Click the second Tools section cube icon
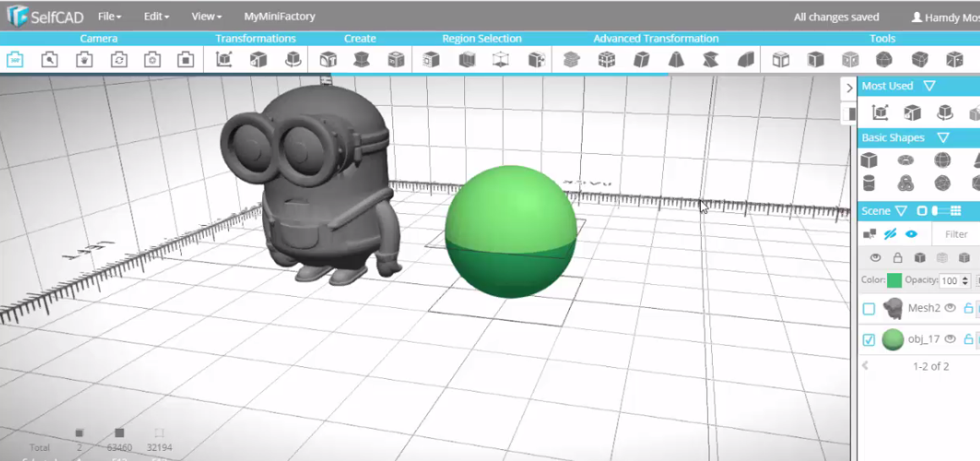 tap(815, 60)
